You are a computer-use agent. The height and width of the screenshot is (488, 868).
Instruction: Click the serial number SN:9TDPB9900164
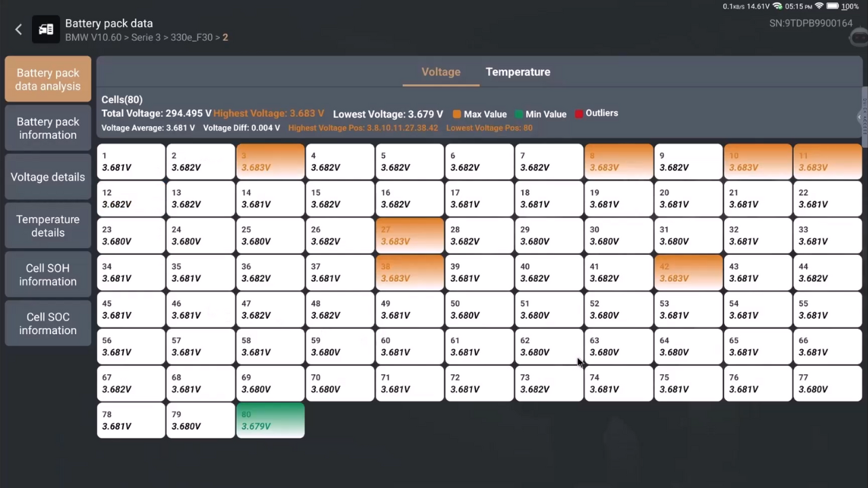click(810, 23)
